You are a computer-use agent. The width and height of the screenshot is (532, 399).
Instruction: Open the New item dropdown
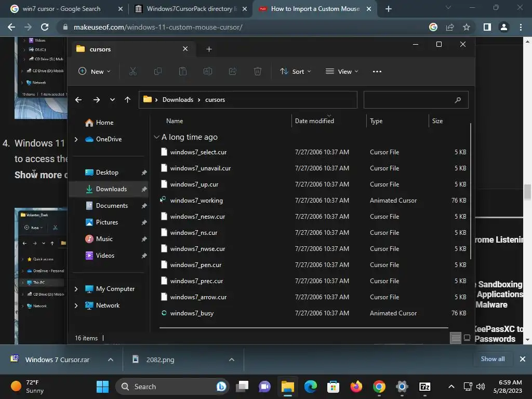click(95, 71)
